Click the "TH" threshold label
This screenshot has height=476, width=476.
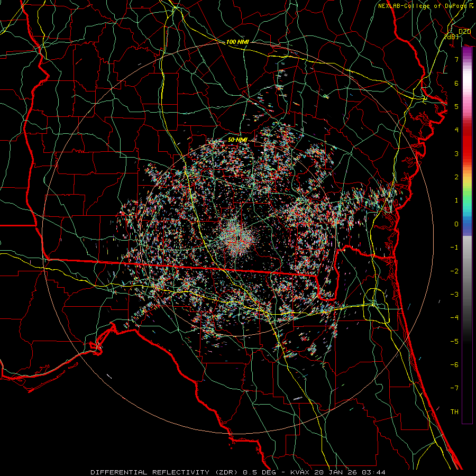pos(454,412)
